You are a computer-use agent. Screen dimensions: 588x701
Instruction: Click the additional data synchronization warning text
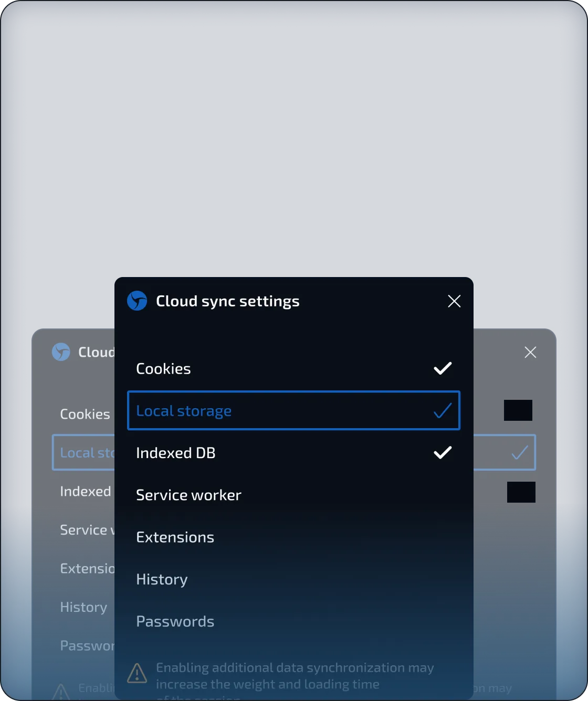[295, 681]
